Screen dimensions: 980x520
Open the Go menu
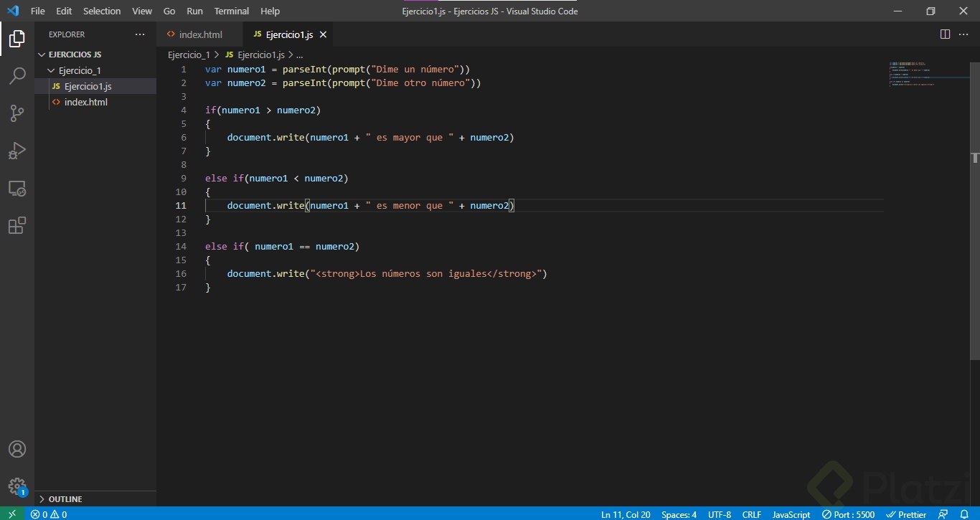coord(169,11)
